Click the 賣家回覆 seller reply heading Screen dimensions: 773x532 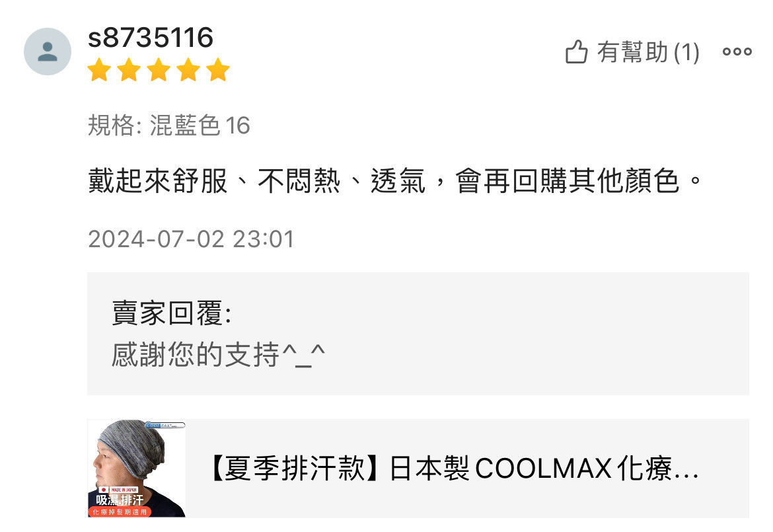[x=172, y=313]
